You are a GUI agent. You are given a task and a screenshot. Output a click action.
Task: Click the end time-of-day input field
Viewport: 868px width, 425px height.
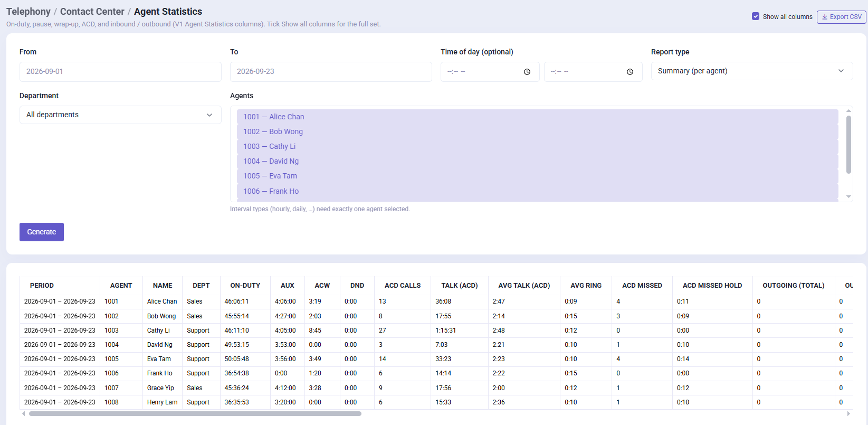(593, 72)
